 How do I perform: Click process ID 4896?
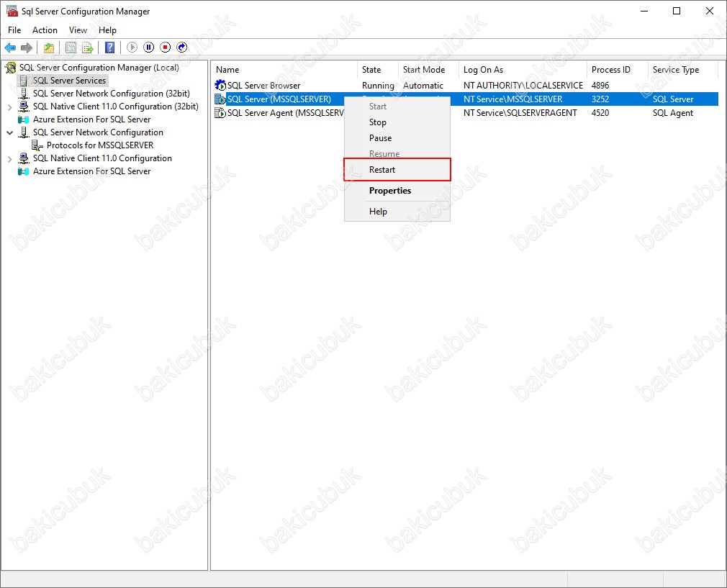[600, 86]
